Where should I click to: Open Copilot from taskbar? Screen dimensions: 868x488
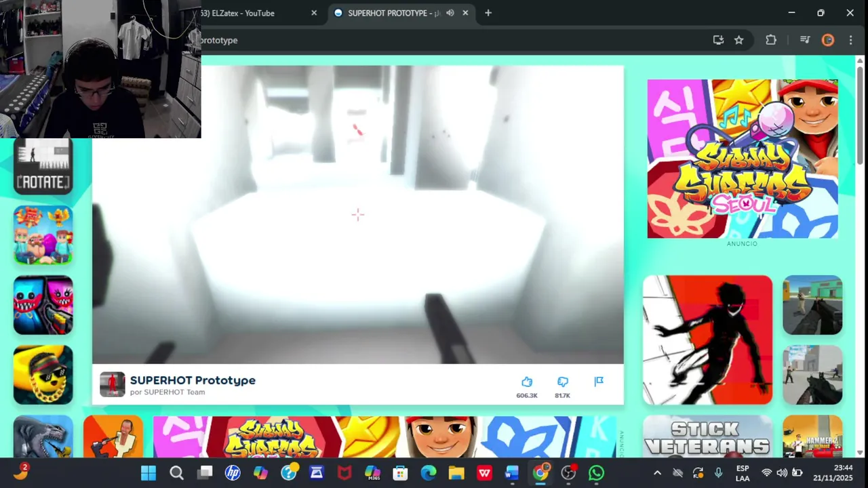pyautogui.click(x=261, y=473)
